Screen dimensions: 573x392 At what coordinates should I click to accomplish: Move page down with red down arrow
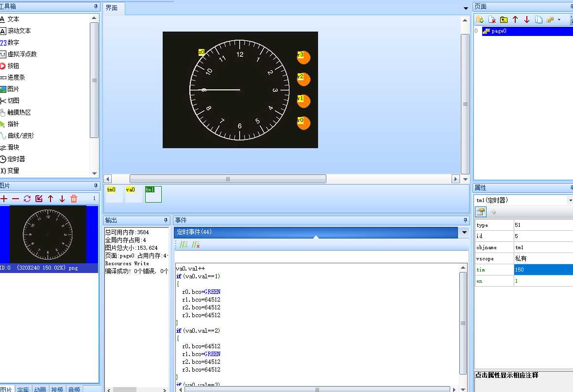click(527, 19)
